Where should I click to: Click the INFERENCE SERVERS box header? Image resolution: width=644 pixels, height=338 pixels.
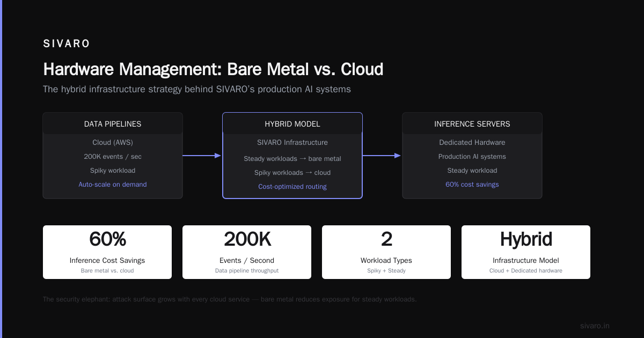472,124
